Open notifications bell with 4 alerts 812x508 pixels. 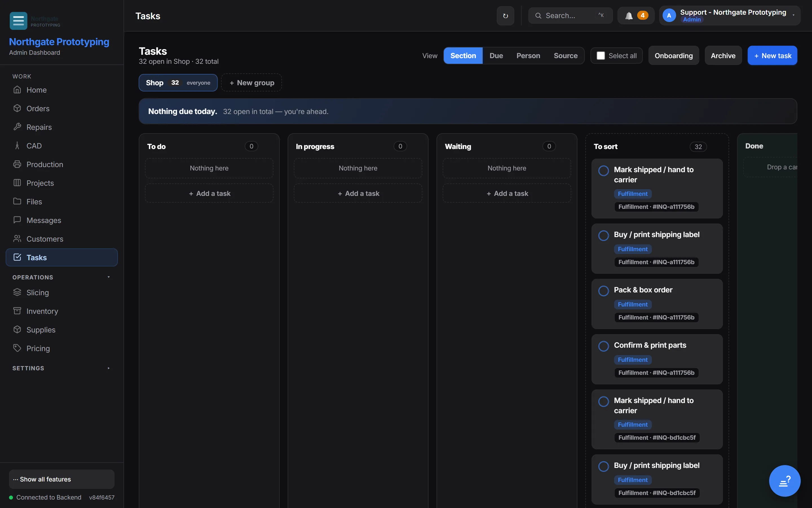pos(636,16)
